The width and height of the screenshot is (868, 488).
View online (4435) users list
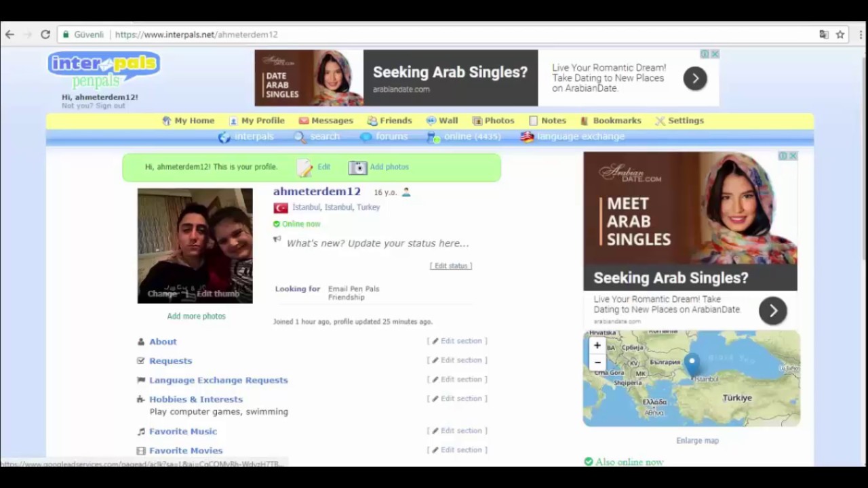coord(464,137)
